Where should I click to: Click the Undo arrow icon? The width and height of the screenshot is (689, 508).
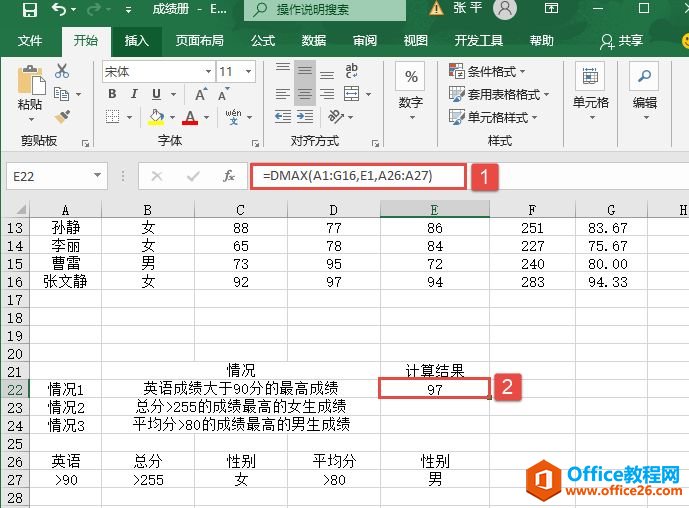pos(58,9)
